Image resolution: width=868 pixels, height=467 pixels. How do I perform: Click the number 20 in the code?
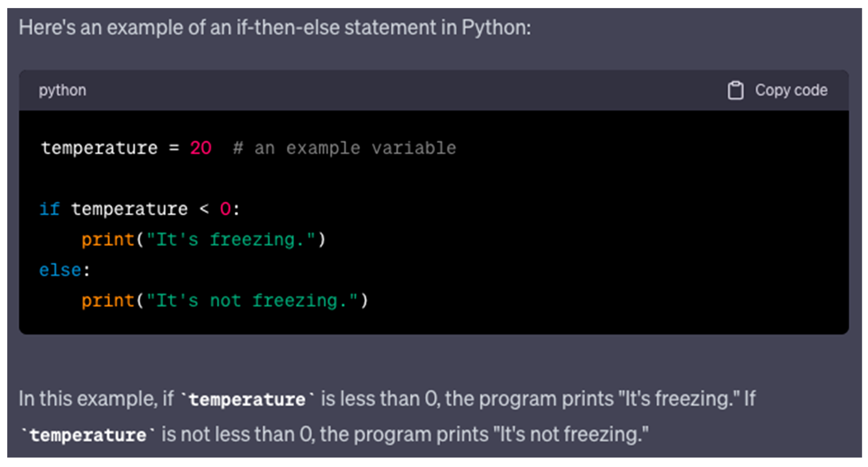click(200, 148)
